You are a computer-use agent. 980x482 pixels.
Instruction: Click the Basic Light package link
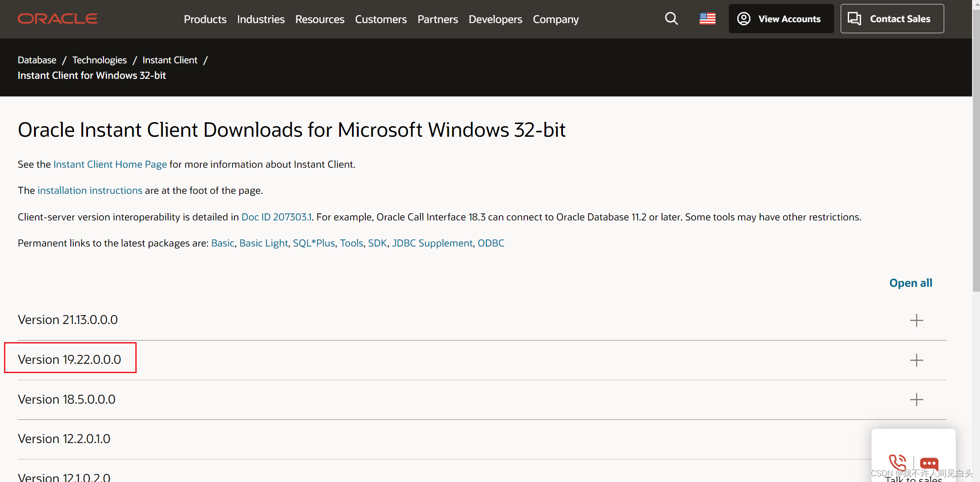(264, 243)
